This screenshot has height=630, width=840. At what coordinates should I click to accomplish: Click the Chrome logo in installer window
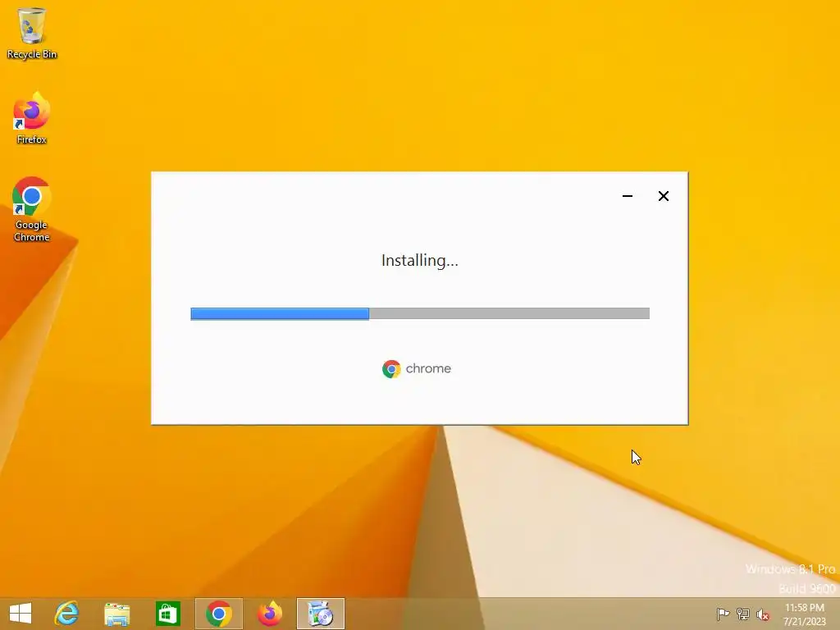coord(391,368)
